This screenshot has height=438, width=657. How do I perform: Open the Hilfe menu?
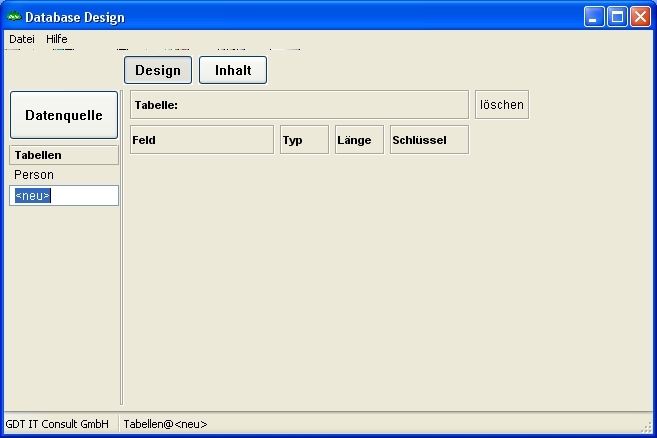57,39
